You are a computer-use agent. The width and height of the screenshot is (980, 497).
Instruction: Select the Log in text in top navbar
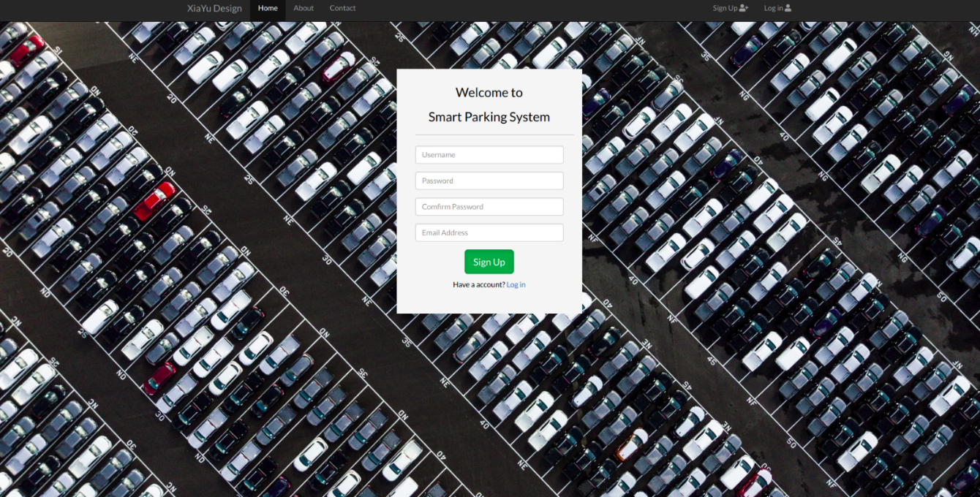click(x=773, y=8)
